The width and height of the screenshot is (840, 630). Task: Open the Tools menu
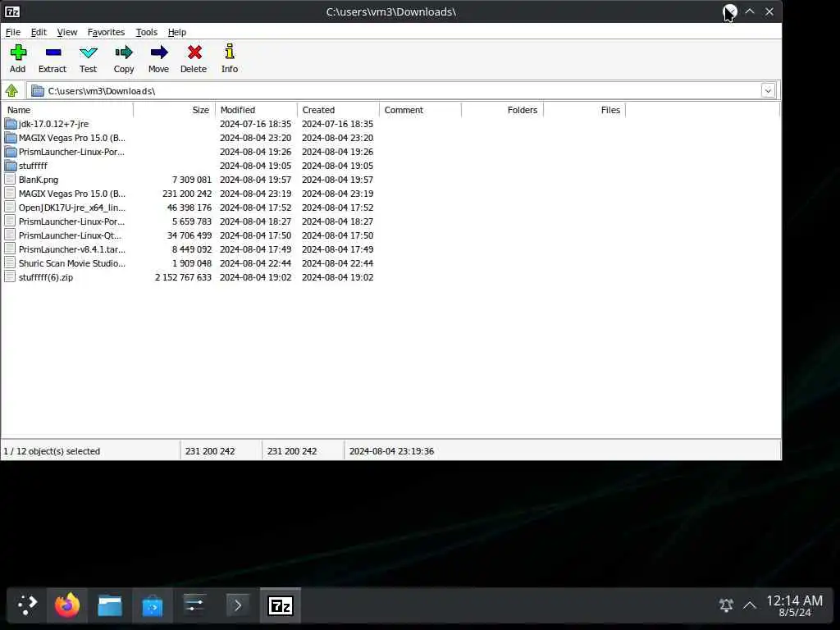pos(146,32)
